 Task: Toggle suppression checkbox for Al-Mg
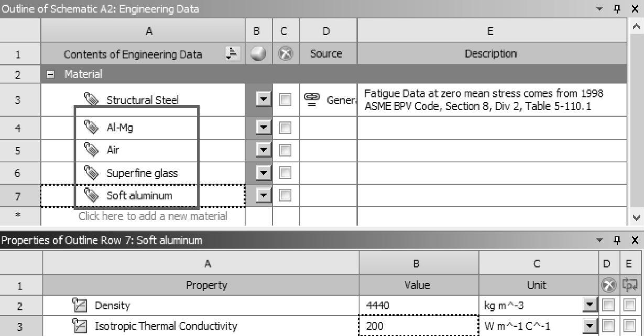[x=285, y=128]
